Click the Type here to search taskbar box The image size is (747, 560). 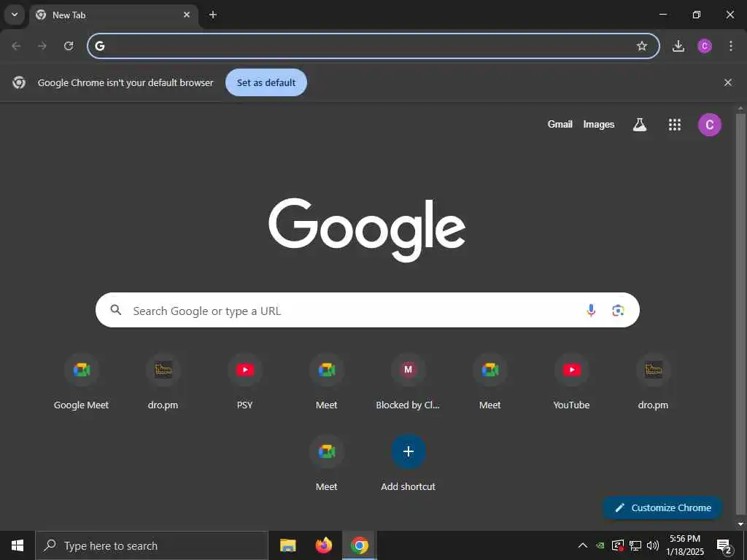152,545
